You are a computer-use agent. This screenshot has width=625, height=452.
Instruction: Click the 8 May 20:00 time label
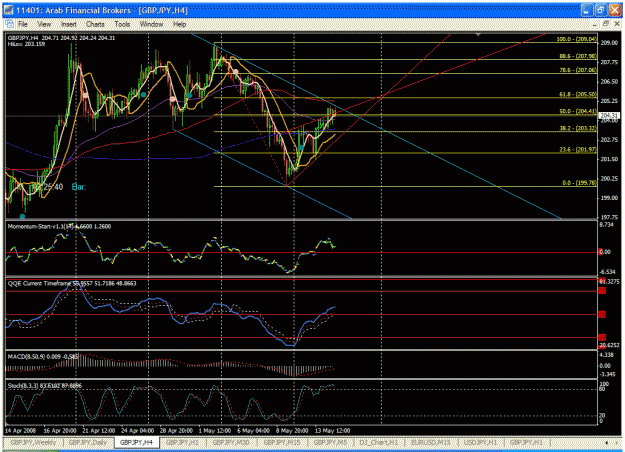coord(292,431)
